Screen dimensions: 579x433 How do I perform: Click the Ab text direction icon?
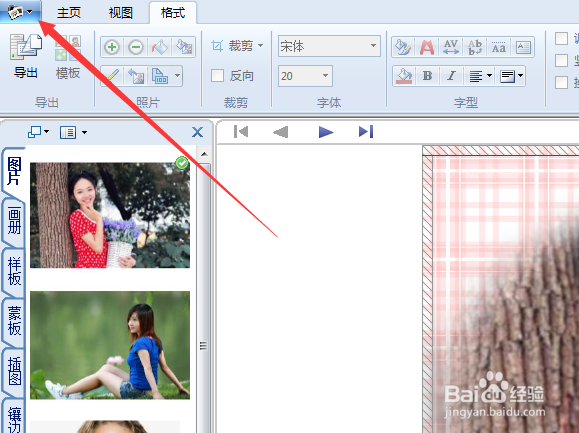pyautogui.click(x=474, y=47)
